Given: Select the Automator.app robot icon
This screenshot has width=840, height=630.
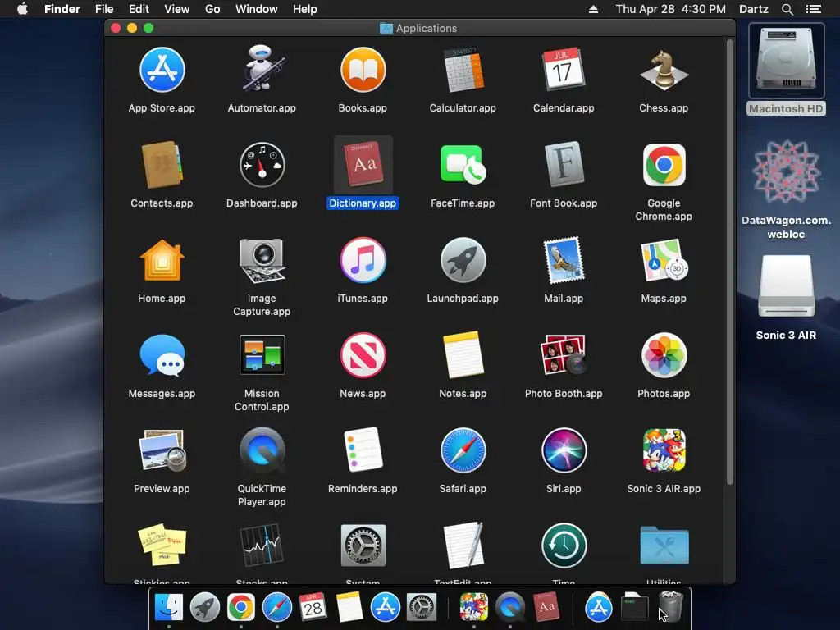Looking at the screenshot, I should [x=262, y=69].
